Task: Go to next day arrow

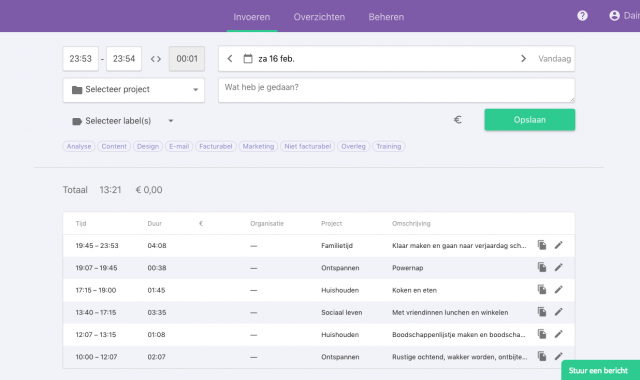Action: click(x=523, y=59)
